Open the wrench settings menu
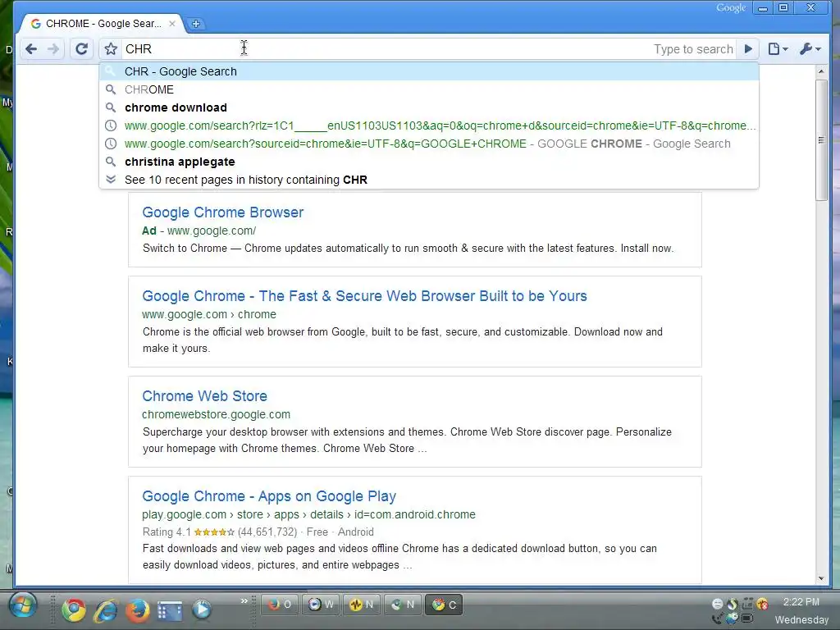This screenshot has width=840, height=630. click(810, 49)
